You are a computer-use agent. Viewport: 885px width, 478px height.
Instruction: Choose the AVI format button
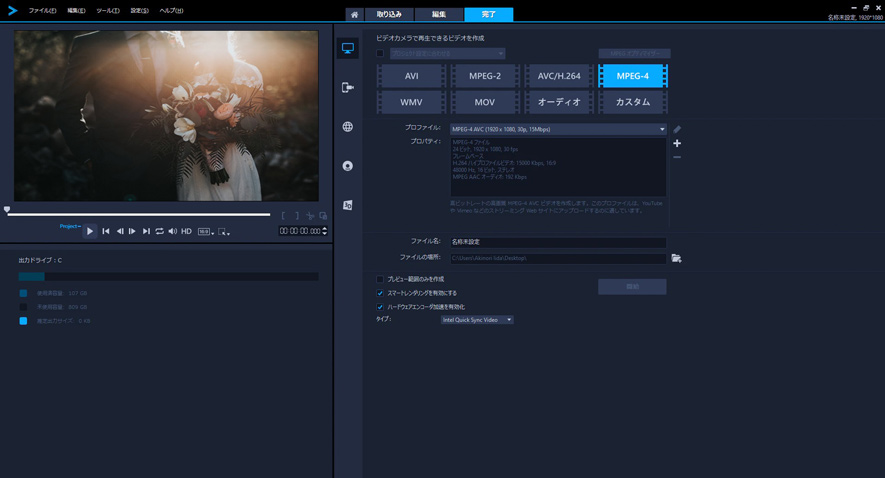pyautogui.click(x=411, y=76)
